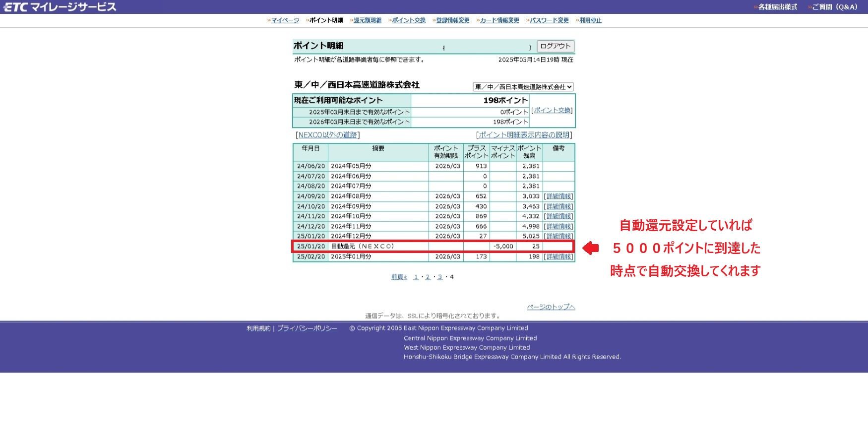Open the road company dropdown selector
Screen dimensions: 868x442
523,87
